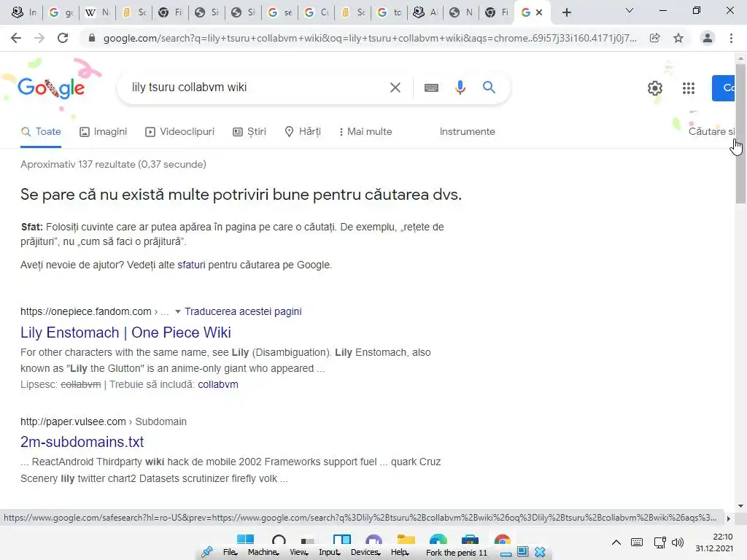
Task: Open the VirtualBox Help menu
Action: point(400,552)
